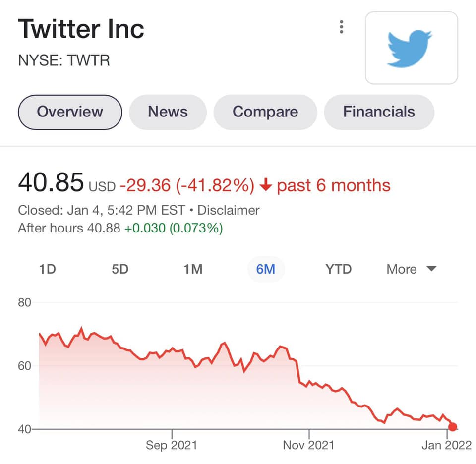
Task: Open the Disclaimer link
Action: tap(228, 210)
